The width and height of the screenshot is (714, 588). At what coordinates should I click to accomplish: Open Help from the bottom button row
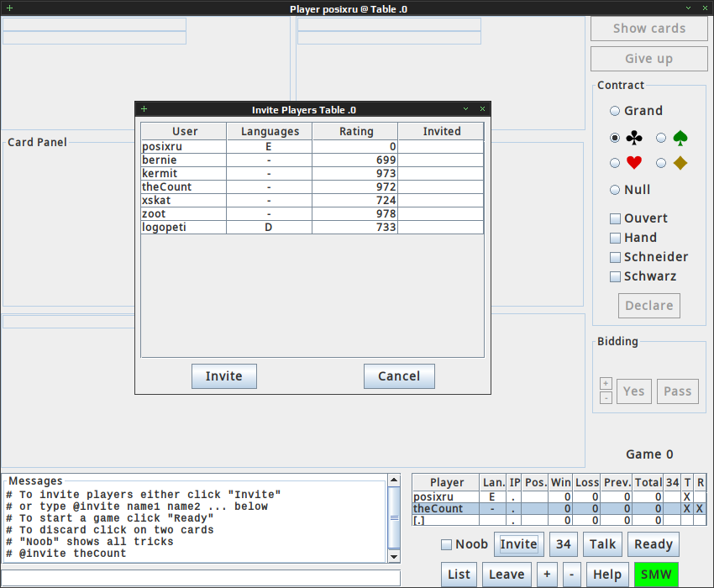[607, 575]
